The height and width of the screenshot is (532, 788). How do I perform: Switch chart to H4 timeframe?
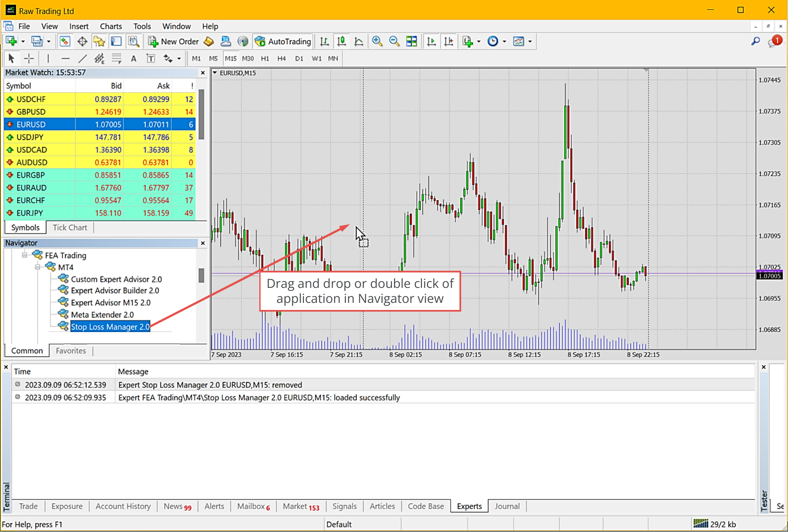click(x=282, y=58)
